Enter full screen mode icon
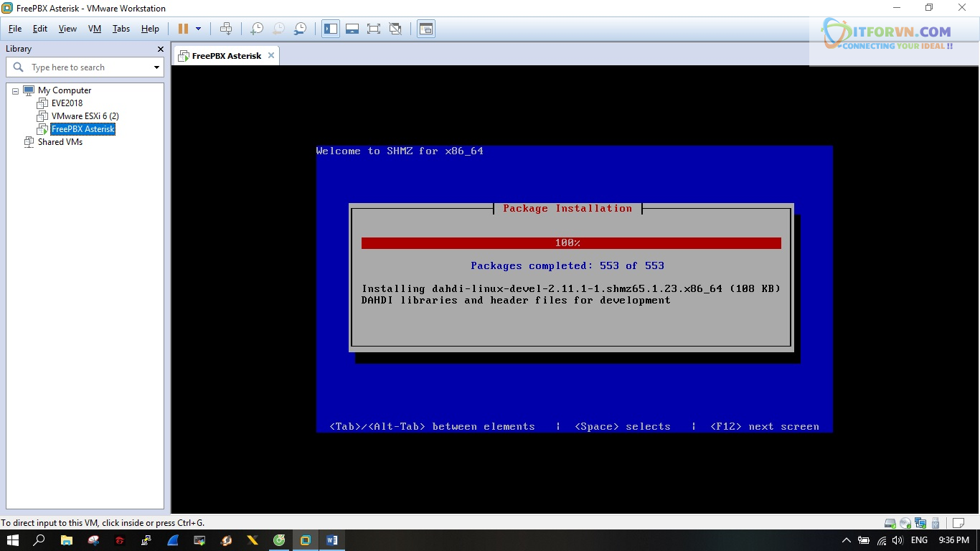Image resolution: width=980 pixels, height=551 pixels. pyautogui.click(x=373, y=29)
